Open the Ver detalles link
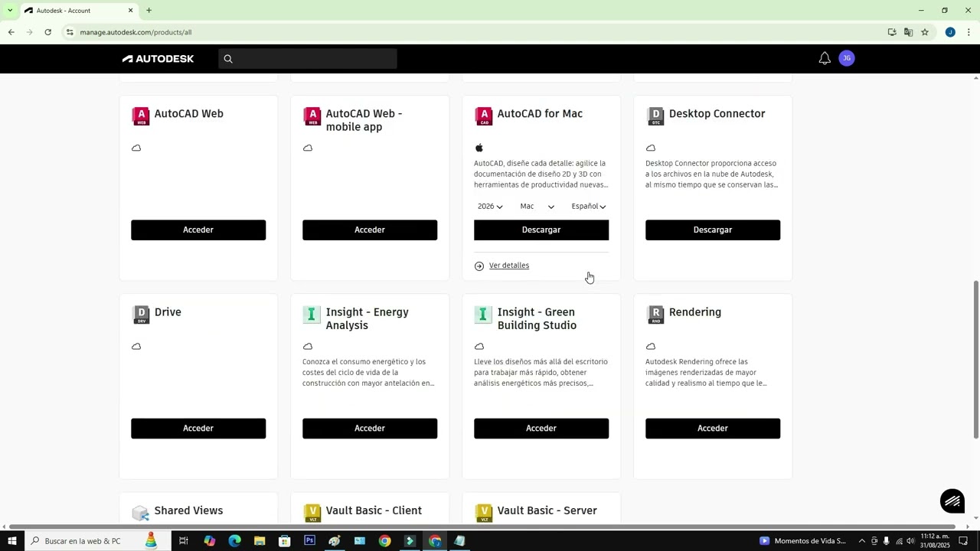 tap(509, 266)
